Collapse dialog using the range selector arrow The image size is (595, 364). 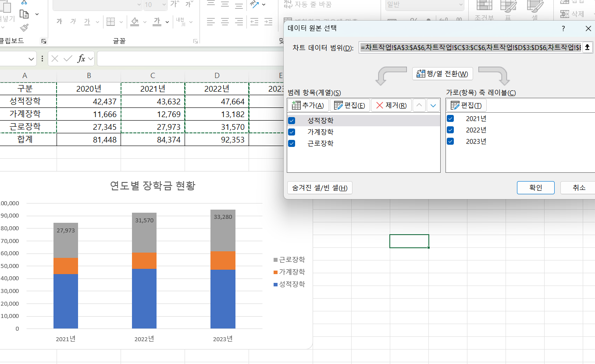[x=588, y=47]
